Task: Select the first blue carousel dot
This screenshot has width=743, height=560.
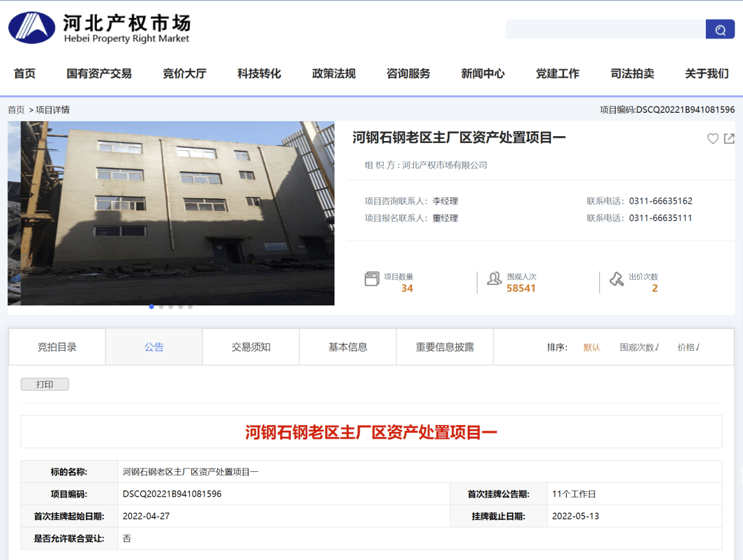Action: pos(151,307)
